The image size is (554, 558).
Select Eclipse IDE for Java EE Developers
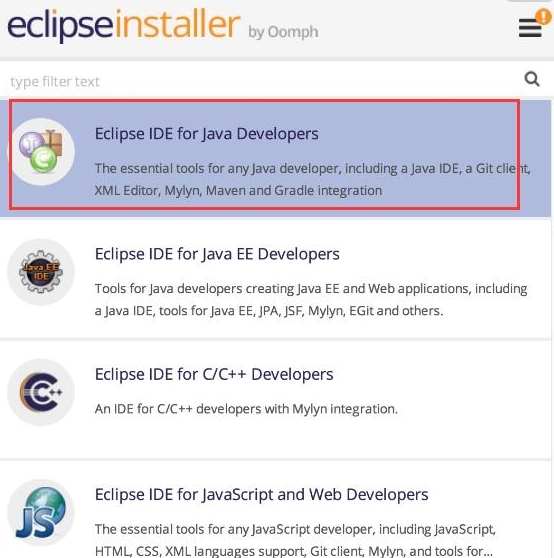tap(217, 254)
